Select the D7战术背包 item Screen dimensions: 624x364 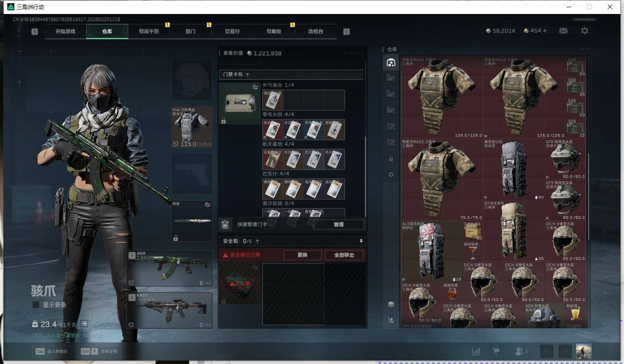point(513,231)
